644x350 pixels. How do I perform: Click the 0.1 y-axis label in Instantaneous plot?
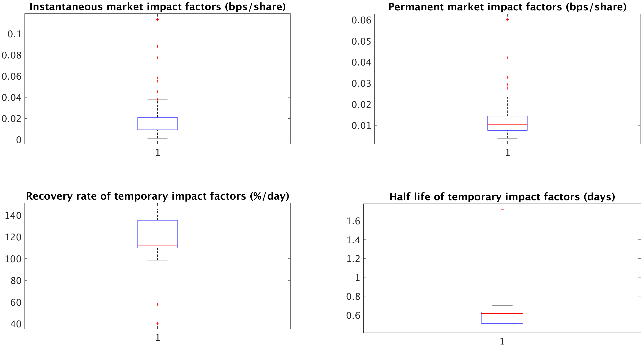(15, 34)
